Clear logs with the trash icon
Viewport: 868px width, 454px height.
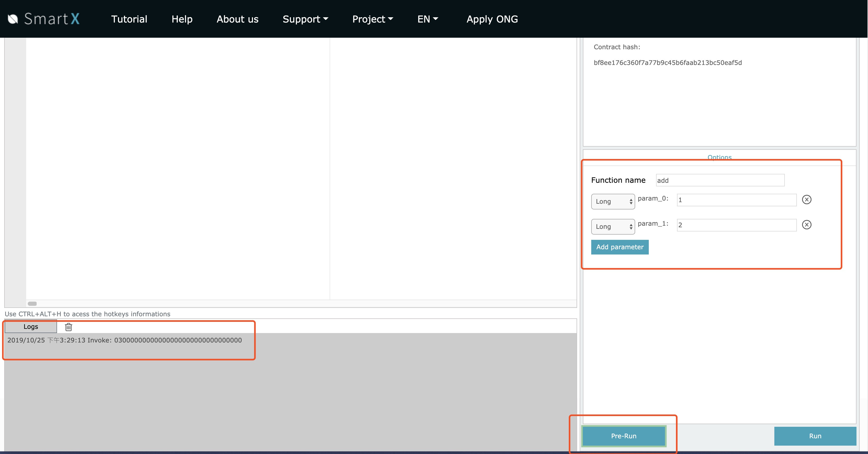pos(68,327)
